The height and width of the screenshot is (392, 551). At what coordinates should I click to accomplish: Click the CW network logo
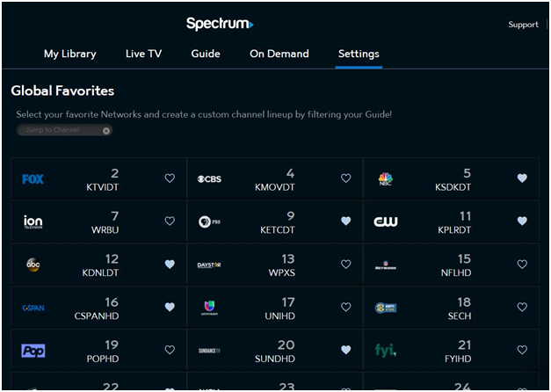coord(386,221)
